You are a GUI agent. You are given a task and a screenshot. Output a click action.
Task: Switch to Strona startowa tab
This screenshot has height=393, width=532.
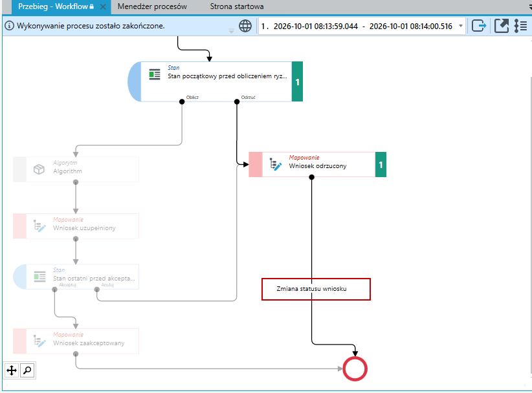click(236, 6)
